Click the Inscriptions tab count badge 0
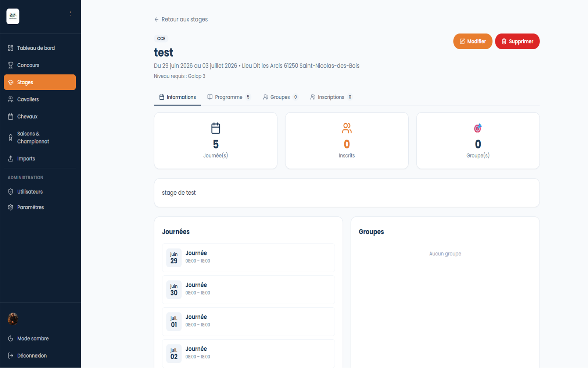 [350, 97]
